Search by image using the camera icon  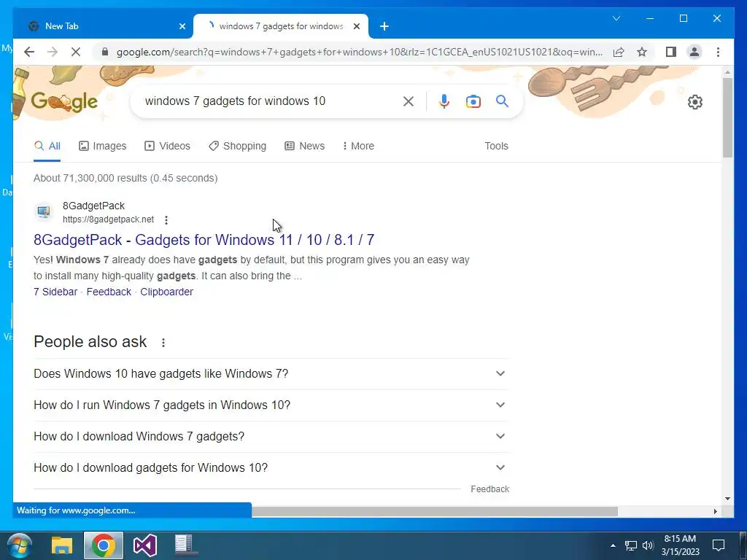tap(473, 101)
